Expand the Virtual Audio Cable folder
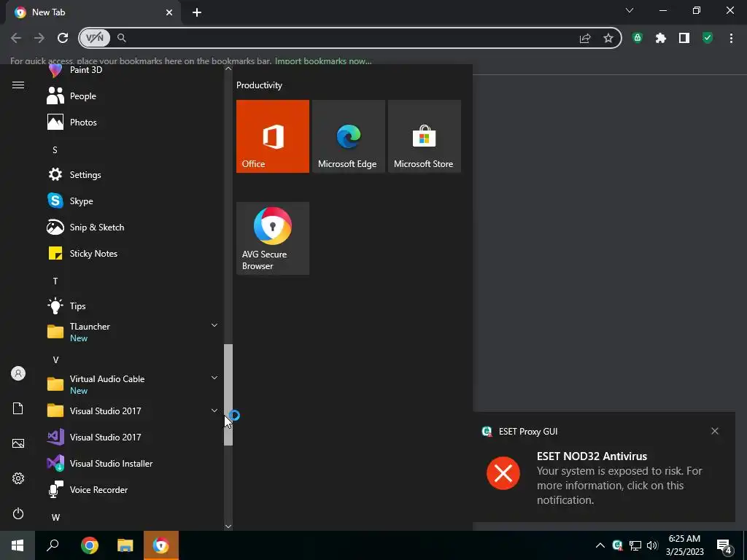 [x=133, y=384]
